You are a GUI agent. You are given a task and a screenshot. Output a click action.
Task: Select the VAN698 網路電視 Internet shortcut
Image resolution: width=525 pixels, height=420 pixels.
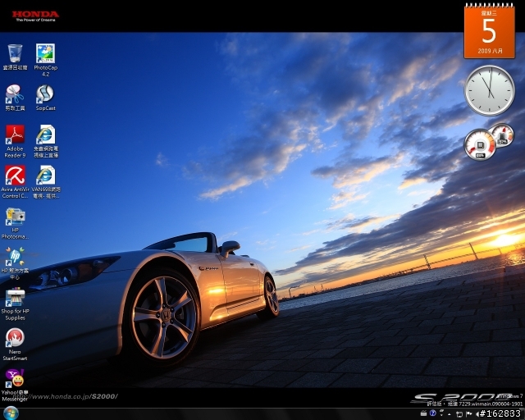click(46, 182)
